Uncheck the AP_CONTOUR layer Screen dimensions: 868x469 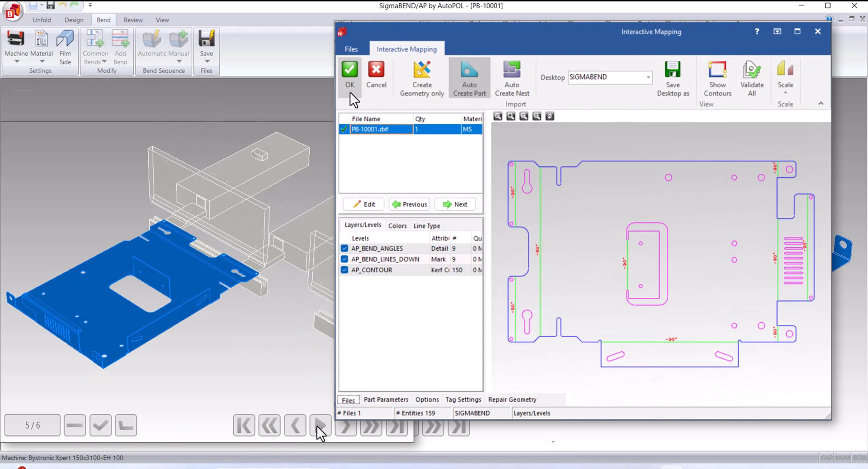[x=344, y=270]
